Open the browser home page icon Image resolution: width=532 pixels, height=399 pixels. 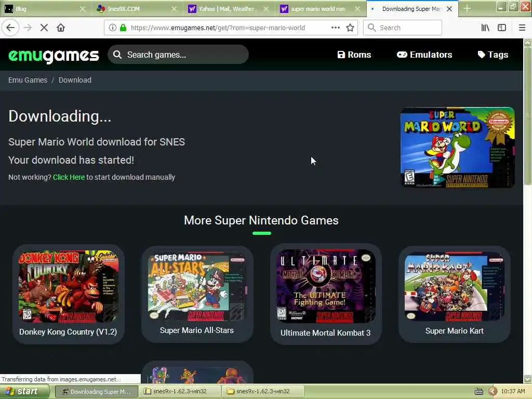pos(61,28)
